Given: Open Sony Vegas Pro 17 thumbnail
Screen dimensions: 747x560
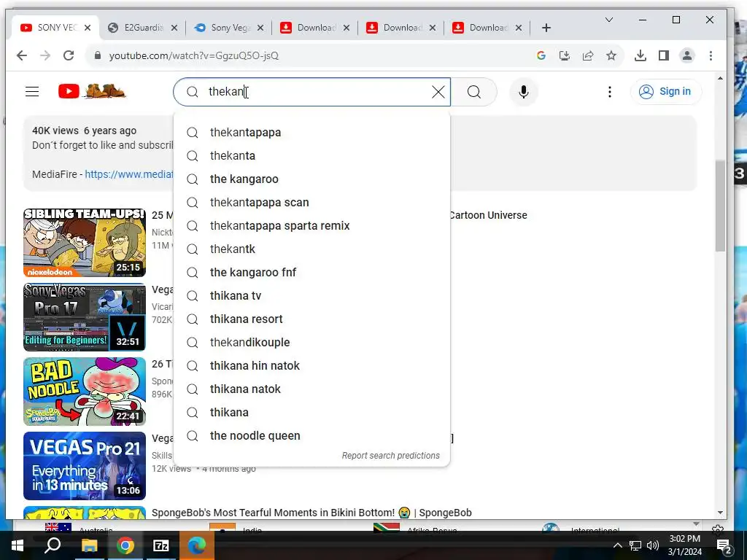Looking at the screenshot, I should [x=85, y=316].
